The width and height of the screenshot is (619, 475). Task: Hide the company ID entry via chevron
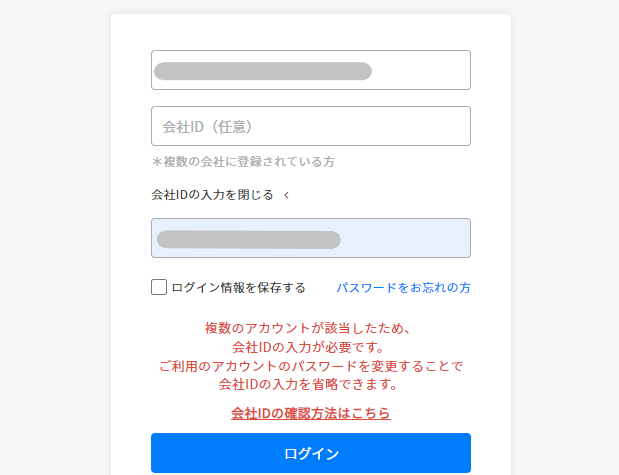(286, 195)
